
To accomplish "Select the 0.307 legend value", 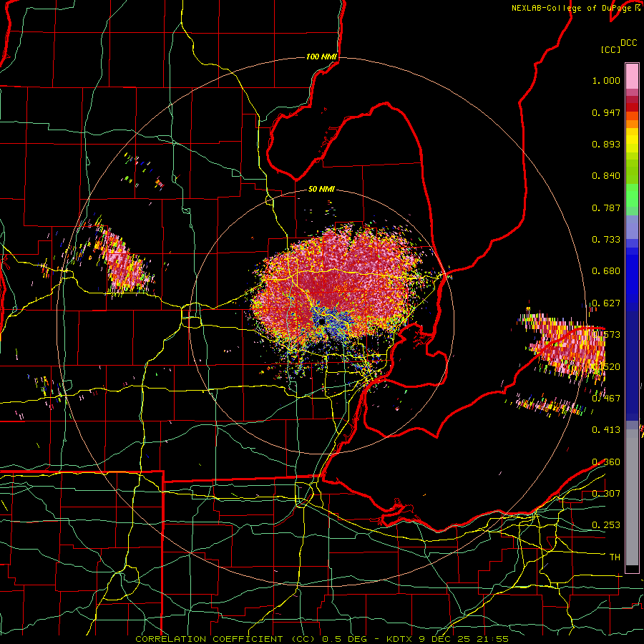I will [x=606, y=494].
